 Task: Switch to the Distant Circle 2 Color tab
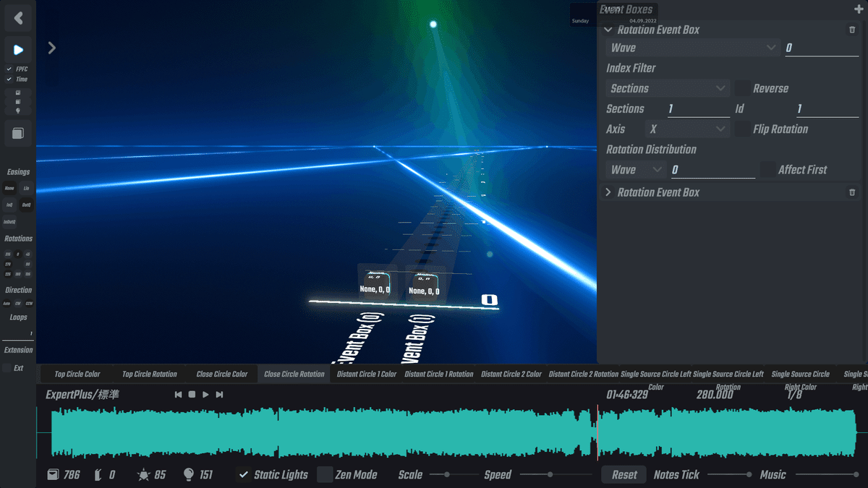[x=511, y=374]
